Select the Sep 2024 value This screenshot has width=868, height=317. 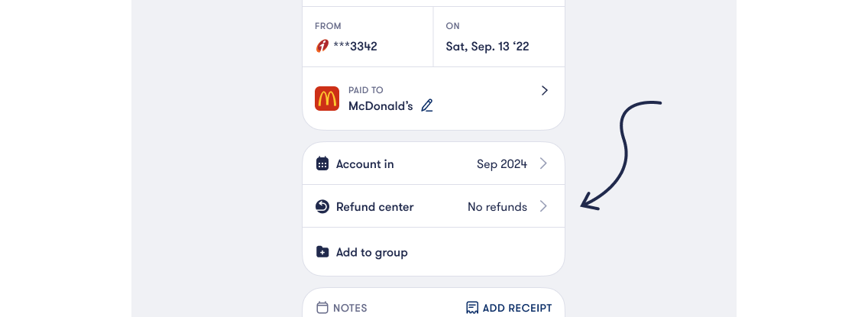[501, 164]
